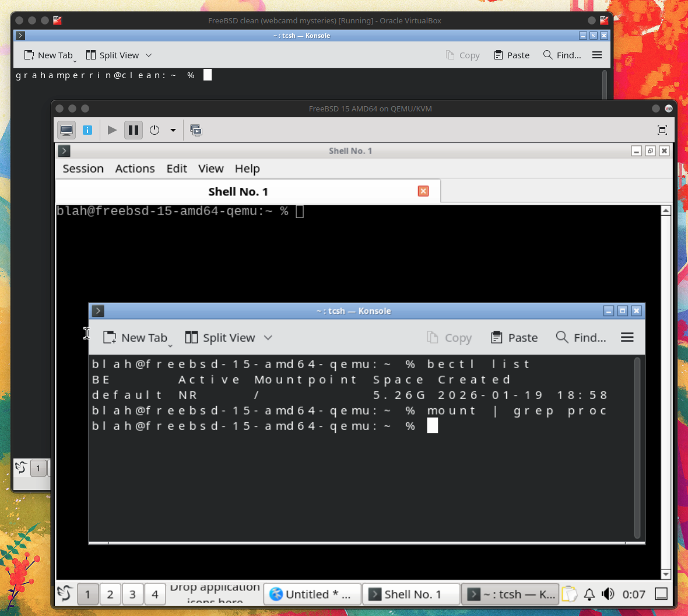This screenshot has height=616, width=688.
Task: Click New Tab in inner Konsole window
Action: pos(136,338)
